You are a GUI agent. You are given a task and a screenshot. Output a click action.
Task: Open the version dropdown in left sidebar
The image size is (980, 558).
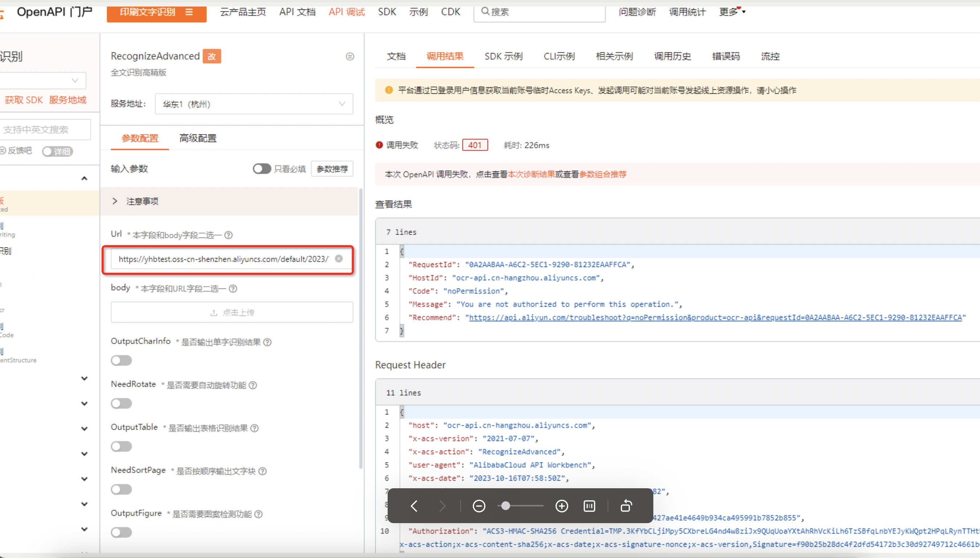[43, 81]
